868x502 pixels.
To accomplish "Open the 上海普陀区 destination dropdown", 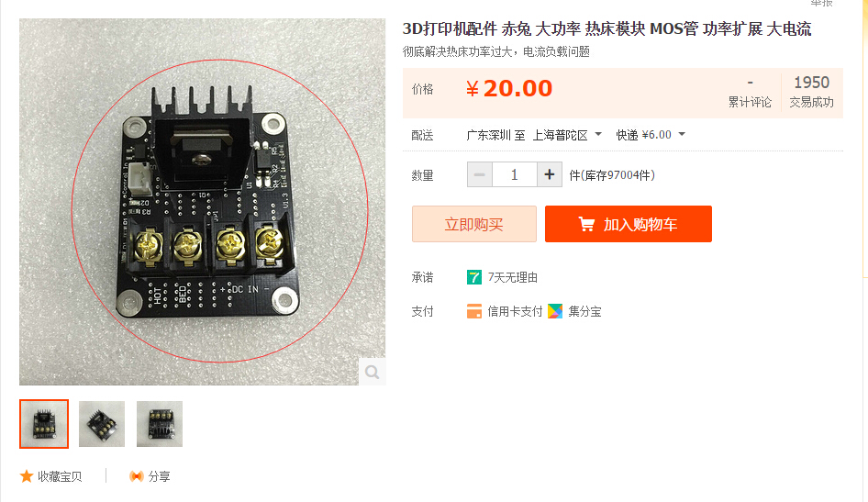I will point(567,135).
